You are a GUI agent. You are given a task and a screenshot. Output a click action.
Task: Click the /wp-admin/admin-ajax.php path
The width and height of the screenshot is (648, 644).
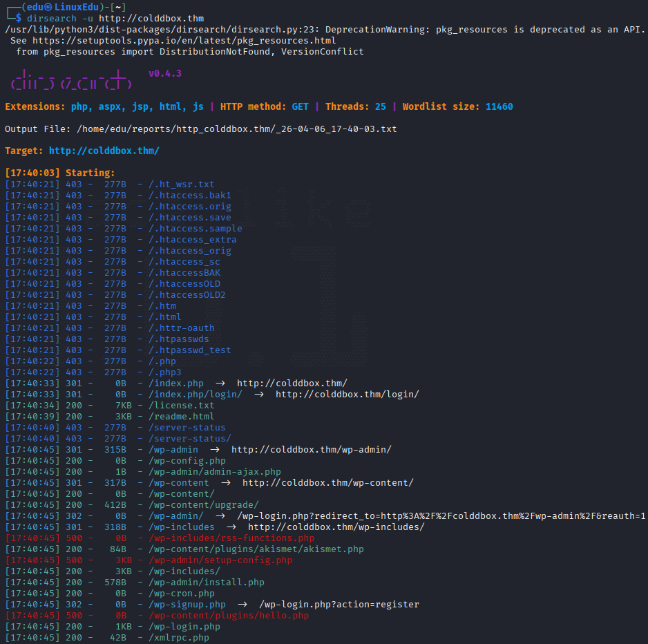point(214,472)
